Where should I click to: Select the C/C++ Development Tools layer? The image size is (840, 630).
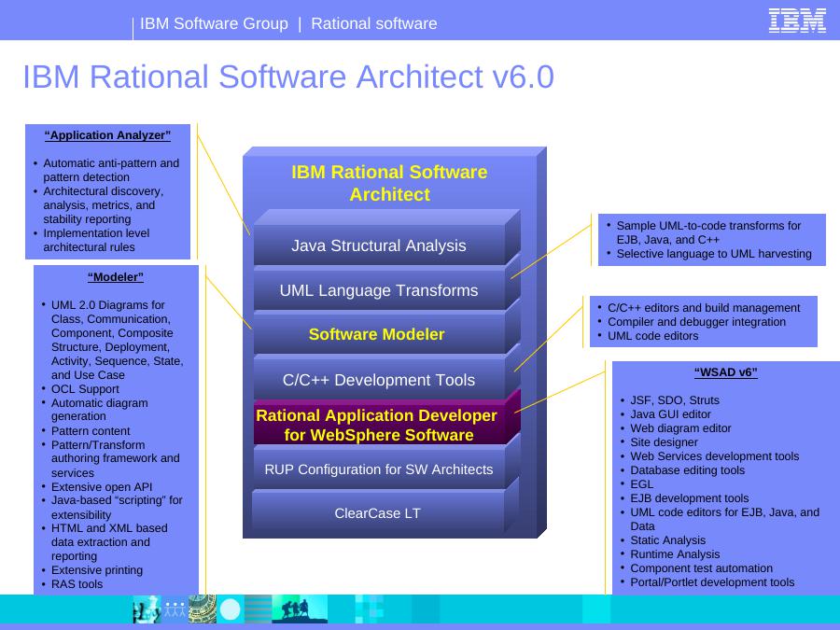click(379, 380)
